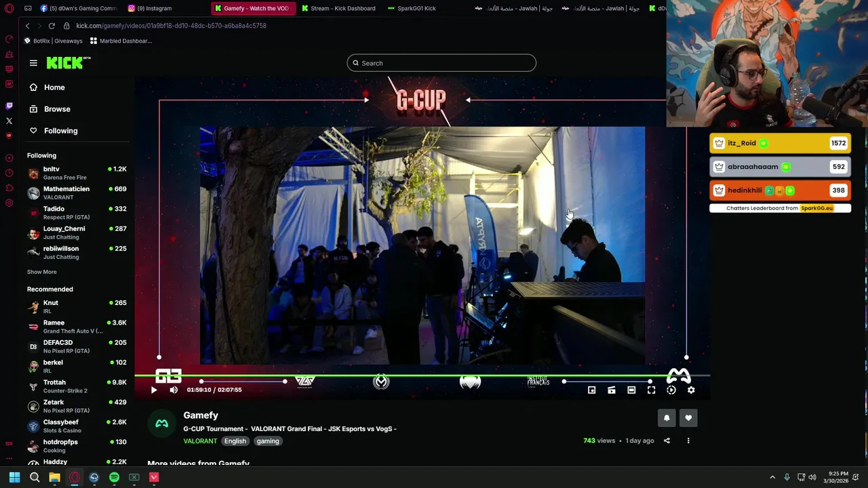868x488 pixels.
Task: Enter fullscreen mode in the video player
Action: pos(651,390)
